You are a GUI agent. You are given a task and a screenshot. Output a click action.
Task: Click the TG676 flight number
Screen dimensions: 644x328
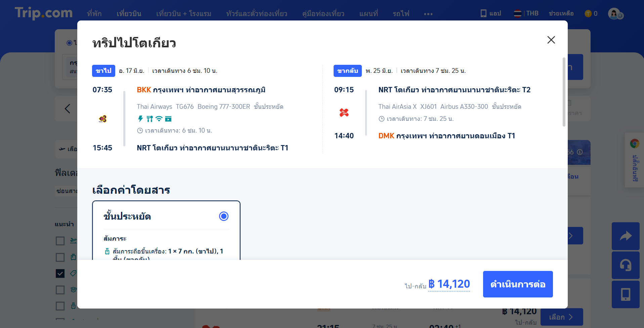(185, 106)
